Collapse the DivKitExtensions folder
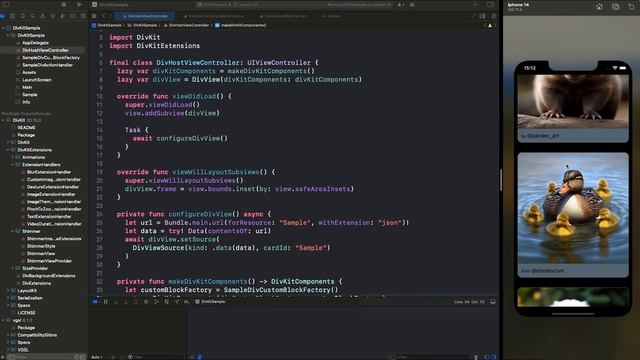Viewport: 640px width, 360px height. click(x=8, y=150)
